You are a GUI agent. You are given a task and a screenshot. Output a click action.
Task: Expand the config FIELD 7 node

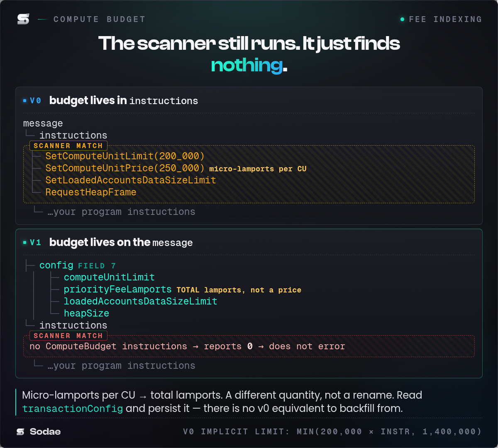pyautogui.click(x=78, y=265)
